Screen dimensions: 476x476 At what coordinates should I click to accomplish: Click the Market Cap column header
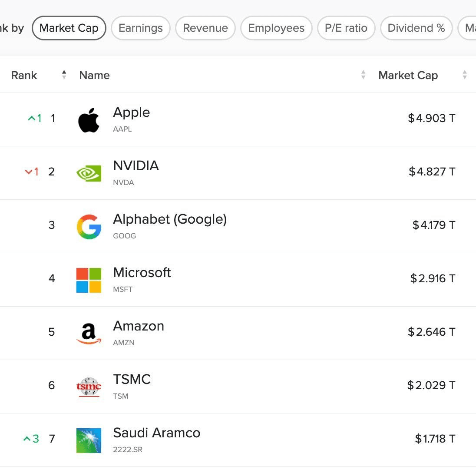coord(408,75)
